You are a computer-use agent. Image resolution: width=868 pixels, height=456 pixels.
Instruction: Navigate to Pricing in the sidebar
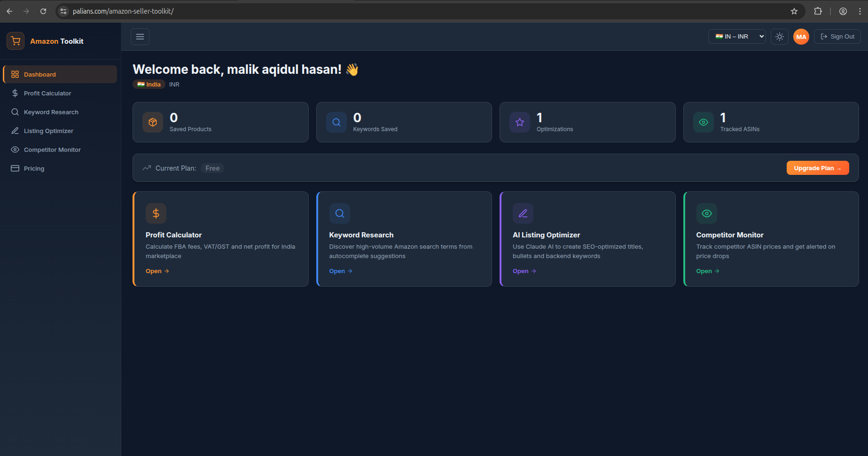pos(60,168)
